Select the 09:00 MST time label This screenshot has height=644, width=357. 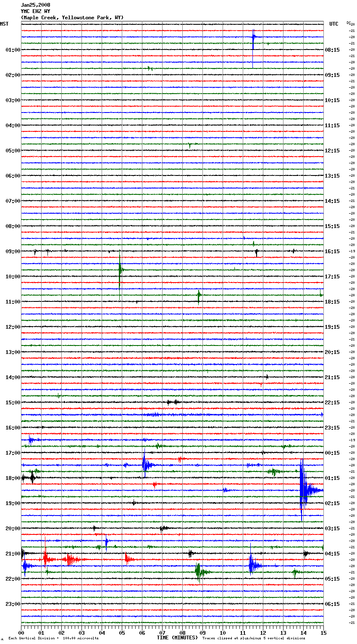point(13,251)
